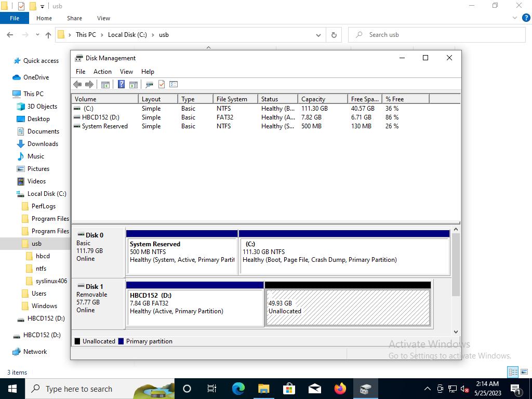Open the View tab in File Explorer ribbon
Image resolution: width=532 pixels, height=399 pixels.
pos(103,18)
